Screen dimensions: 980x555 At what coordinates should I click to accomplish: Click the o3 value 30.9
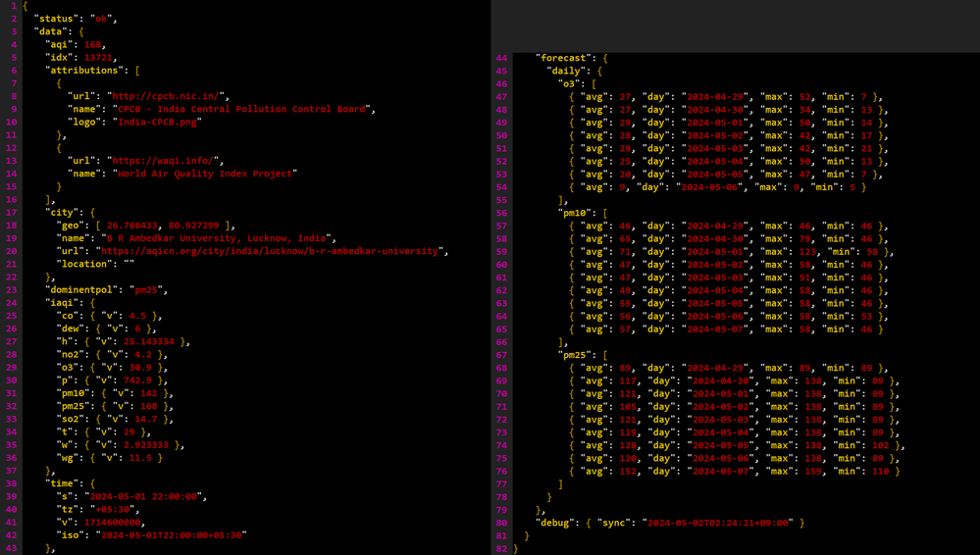(140, 368)
